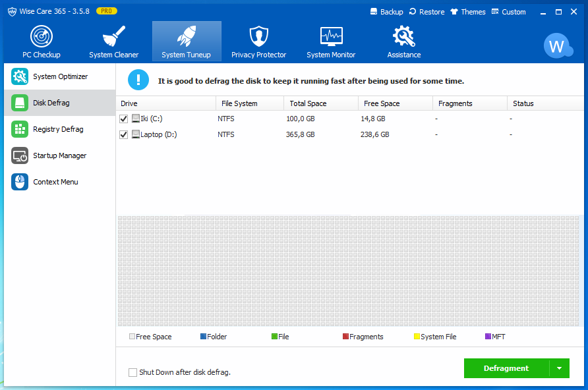This screenshot has height=390, width=588.
Task: Uncheck the Laptop (D:) drive checkbox
Action: pos(123,134)
